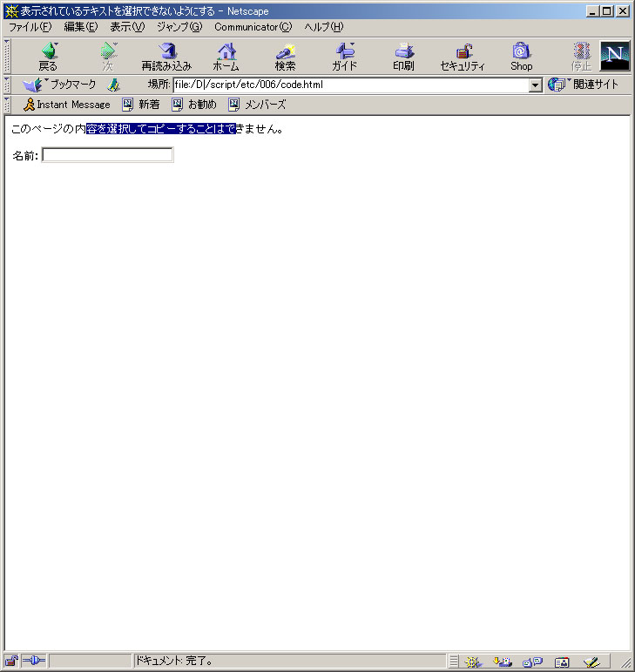Start a 検索 search
The width and height of the screenshot is (635, 672).
tap(285, 57)
